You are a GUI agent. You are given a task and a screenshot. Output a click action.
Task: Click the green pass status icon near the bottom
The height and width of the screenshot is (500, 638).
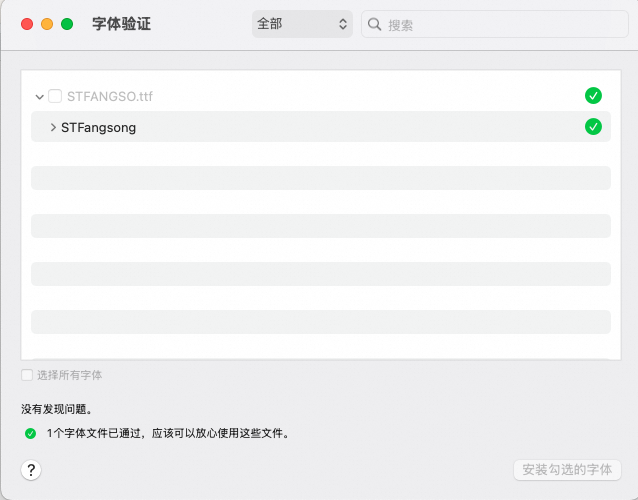point(31,433)
